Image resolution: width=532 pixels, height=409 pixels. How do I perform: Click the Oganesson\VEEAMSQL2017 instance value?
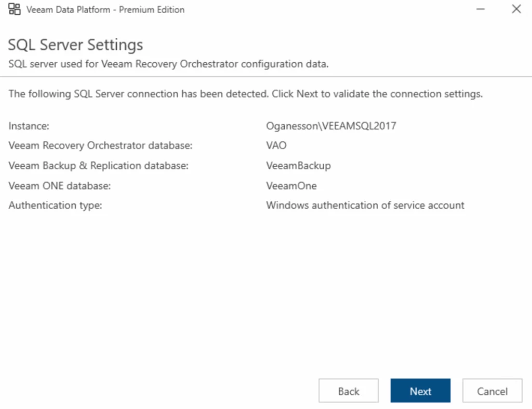[331, 126]
